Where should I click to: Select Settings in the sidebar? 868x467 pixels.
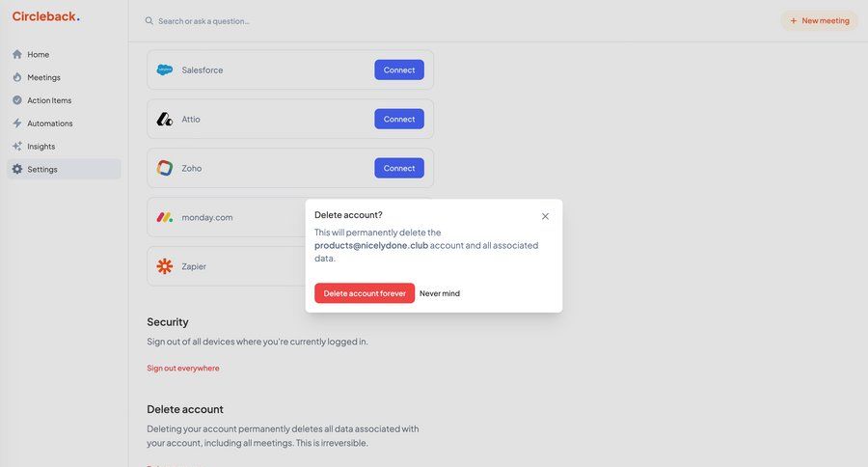click(42, 170)
